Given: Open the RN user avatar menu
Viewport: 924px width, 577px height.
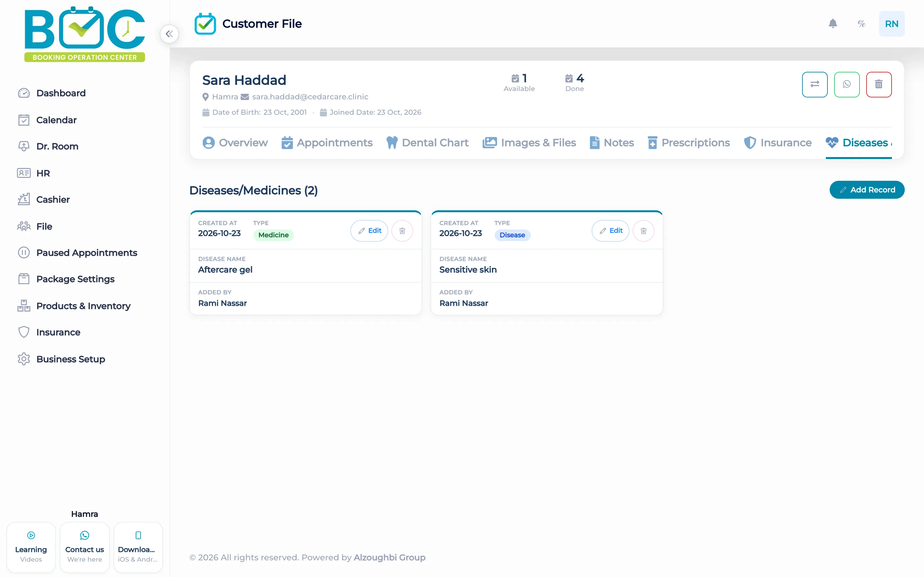Looking at the screenshot, I should [892, 24].
